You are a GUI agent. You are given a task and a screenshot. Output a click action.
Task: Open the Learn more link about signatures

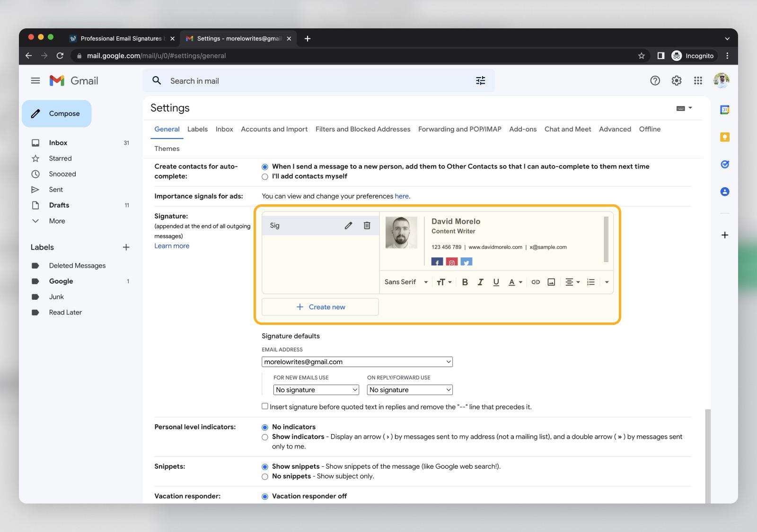(x=172, y=245)
